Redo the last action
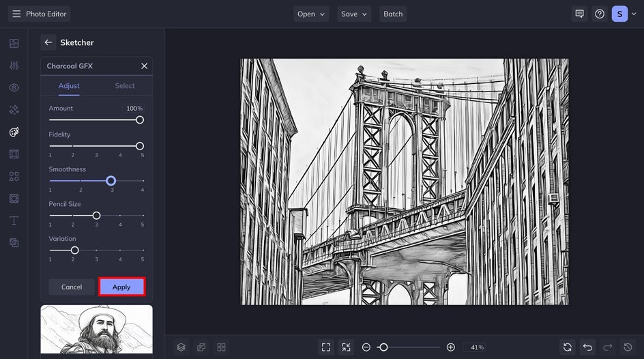 (x=608, y=347)
